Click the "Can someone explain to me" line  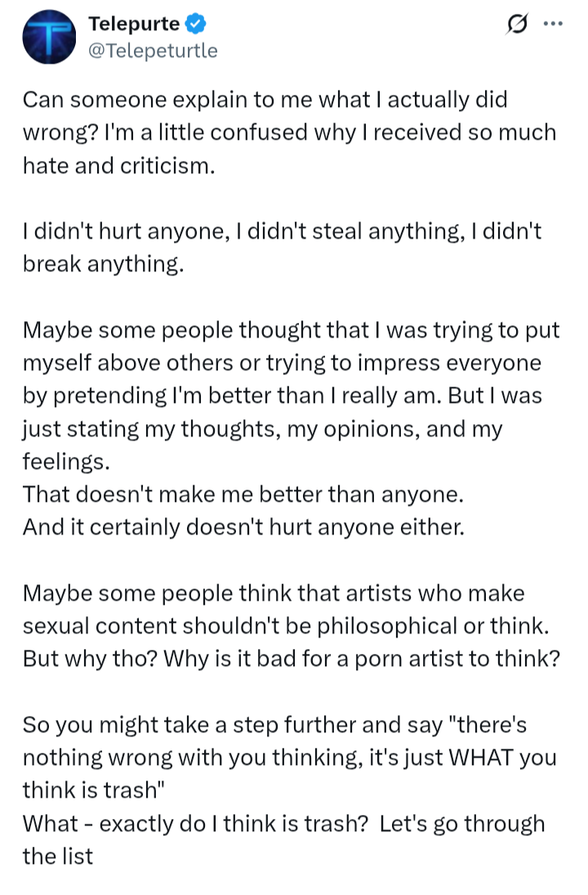[265, 100]
